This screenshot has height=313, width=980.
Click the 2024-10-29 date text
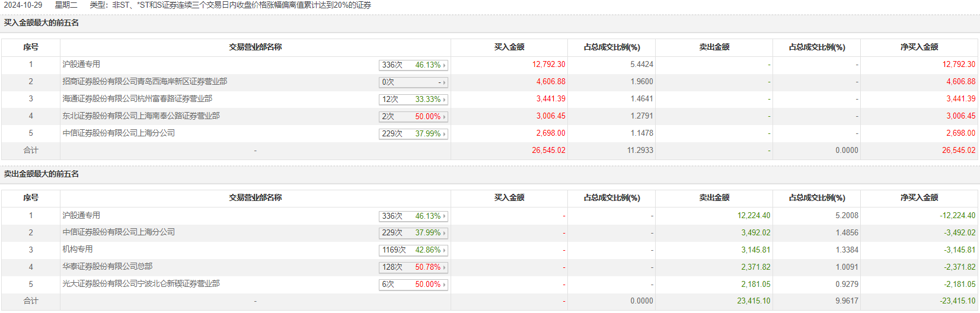point(23,5)
